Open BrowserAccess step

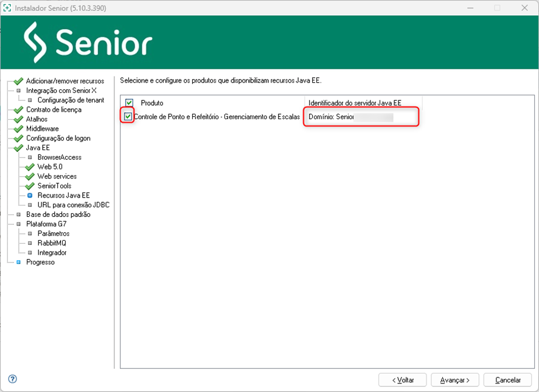point(60,157)
